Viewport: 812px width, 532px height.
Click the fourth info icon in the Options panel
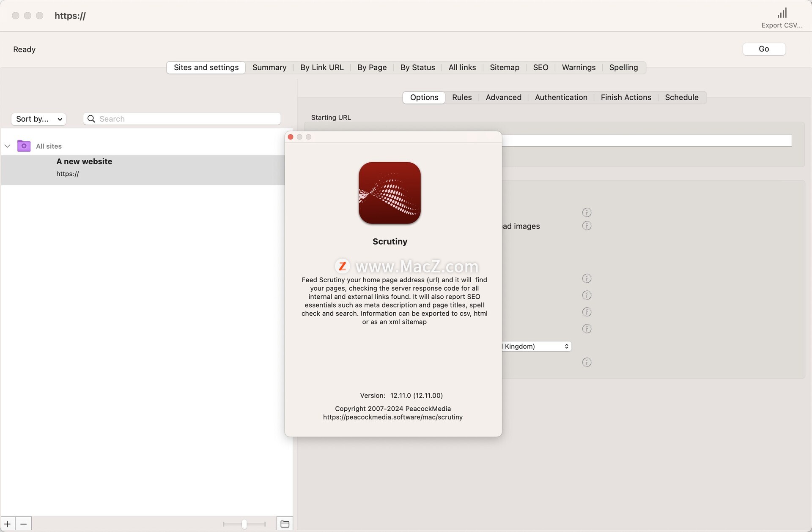pos(587,295)
